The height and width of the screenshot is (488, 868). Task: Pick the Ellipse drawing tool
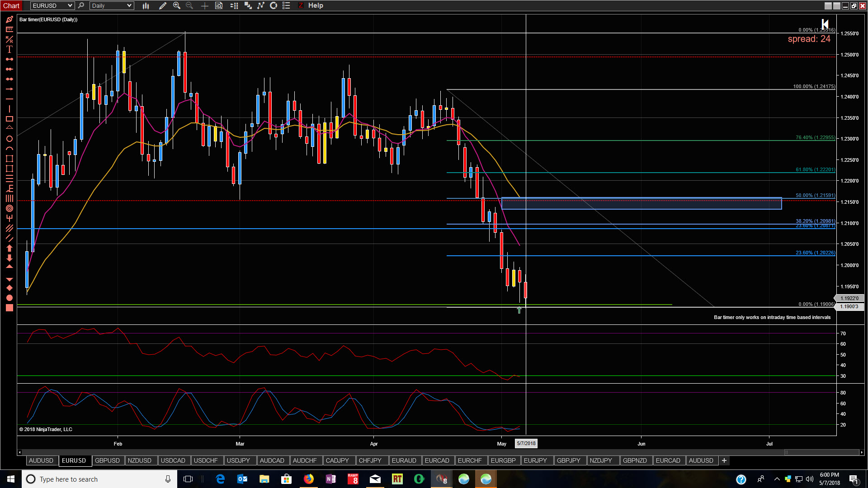pos(9,139)
